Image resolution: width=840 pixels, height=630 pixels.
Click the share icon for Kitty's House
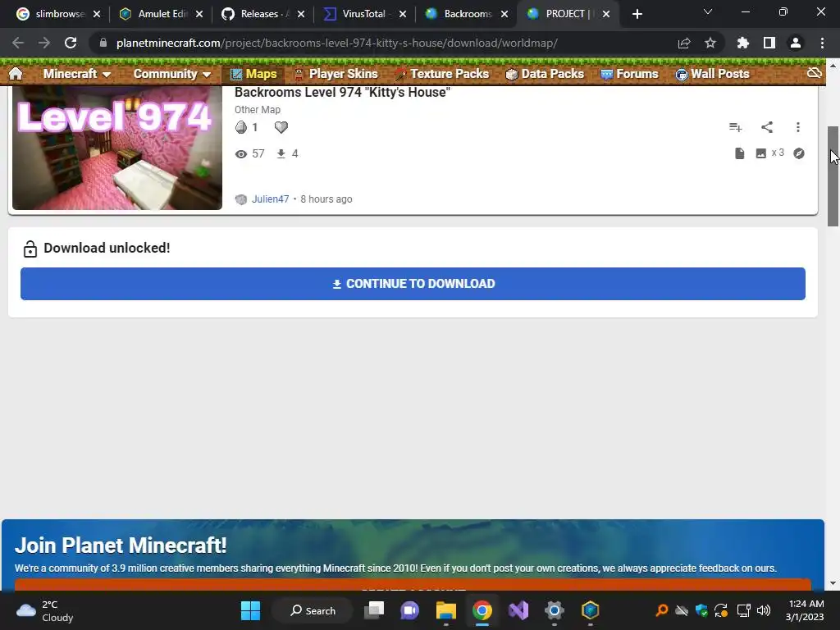[767, 127]
